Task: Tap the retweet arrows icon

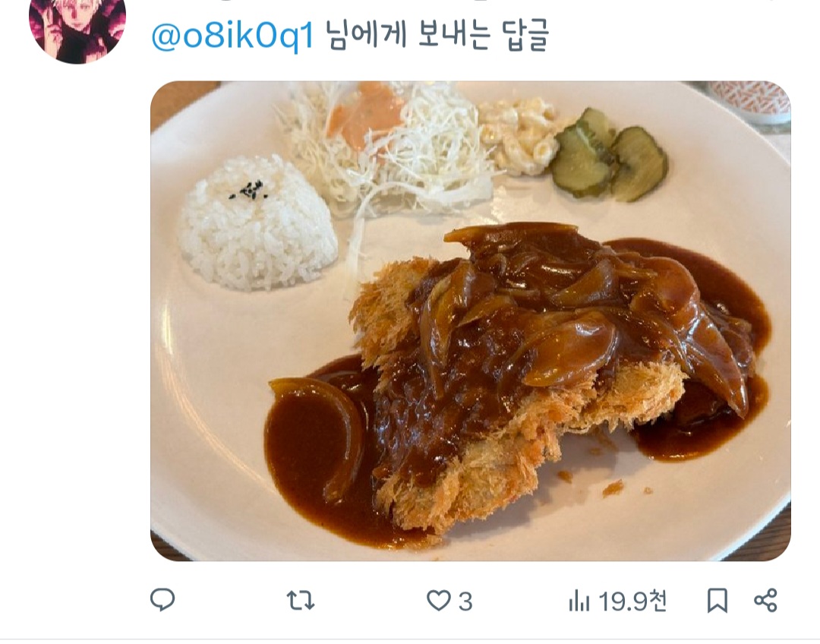Action: (300, 601)
